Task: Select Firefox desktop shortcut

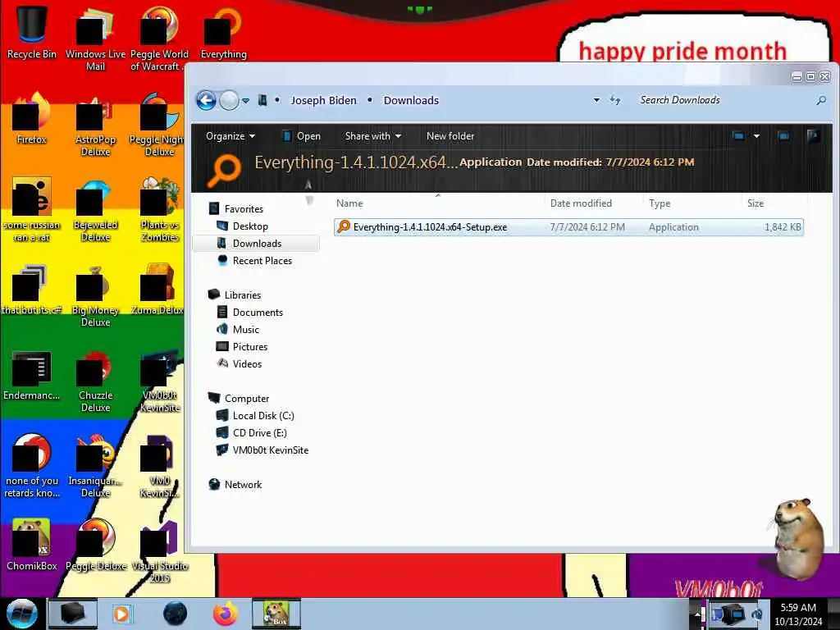Action: [32, 119]
